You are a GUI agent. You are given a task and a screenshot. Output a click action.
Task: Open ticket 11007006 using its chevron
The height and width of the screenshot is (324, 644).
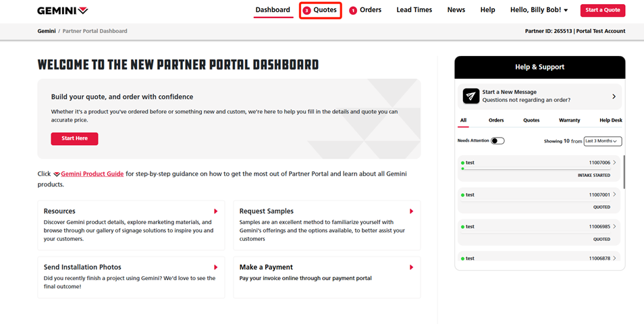coord(614,163)
